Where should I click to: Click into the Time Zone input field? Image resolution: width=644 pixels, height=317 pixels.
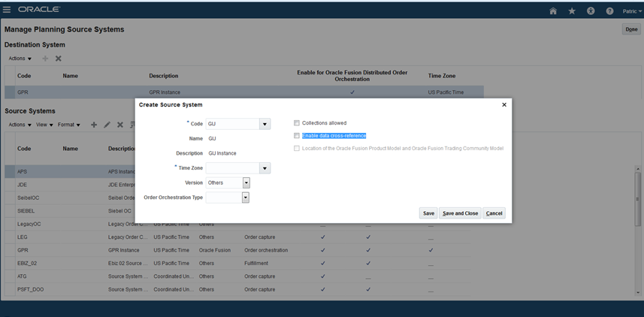[x=232, y=168]
